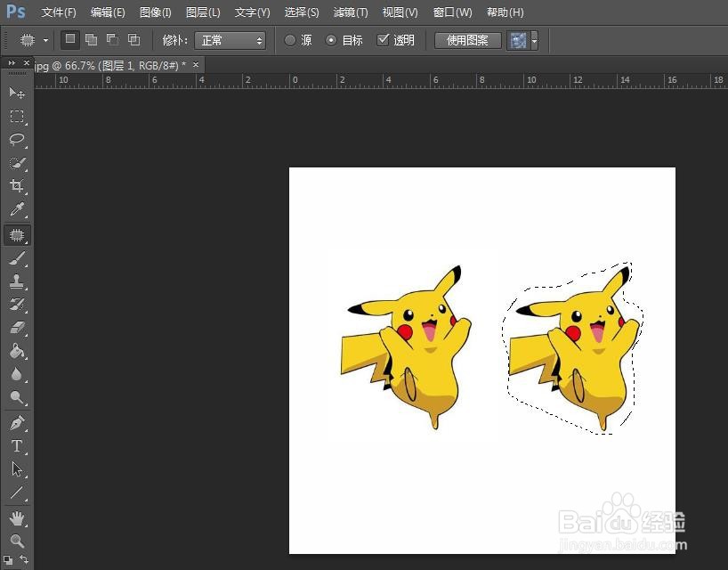Open the pattern picker dropdown arrow
Viewport: 728px width, 570px height.
(534, 41)
